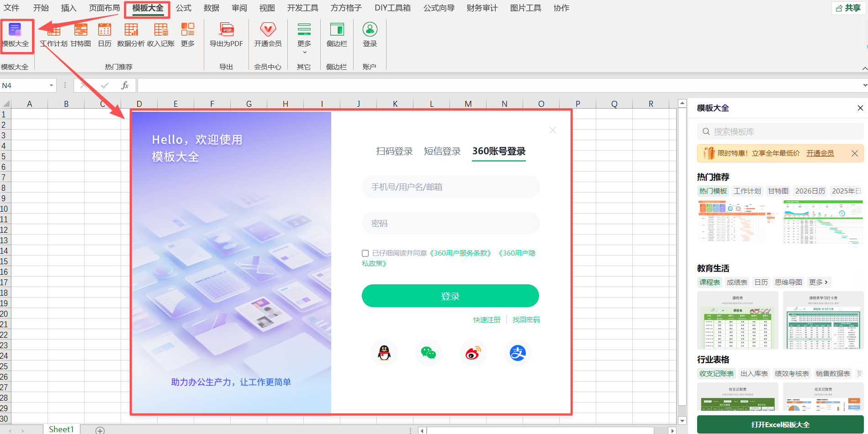Select the 工作计划 template icon in the ribbon

54,36
